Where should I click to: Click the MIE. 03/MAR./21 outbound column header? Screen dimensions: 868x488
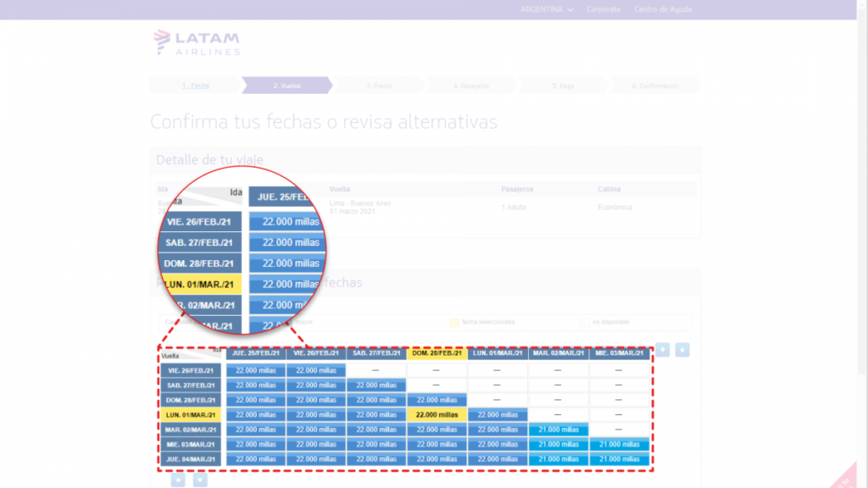click(x=619, y=353)
